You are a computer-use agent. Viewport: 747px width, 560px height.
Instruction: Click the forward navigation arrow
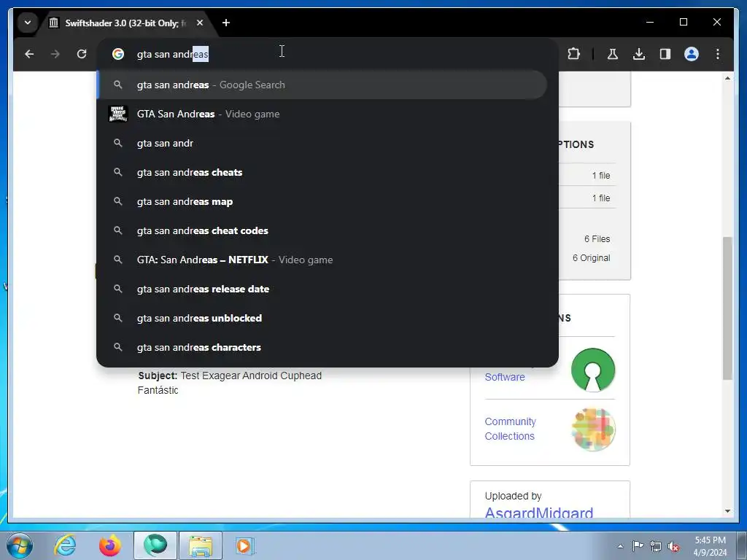[x=55, y=54]
